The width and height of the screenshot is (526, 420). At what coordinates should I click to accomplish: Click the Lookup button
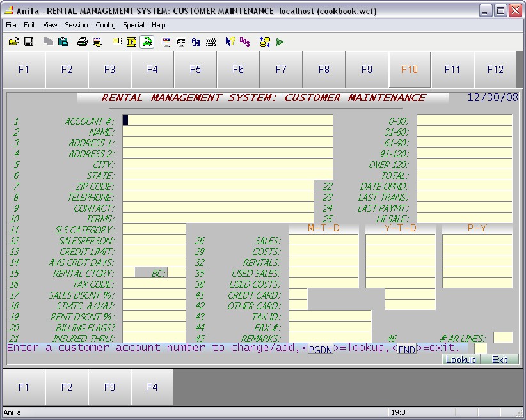[461, 359]
